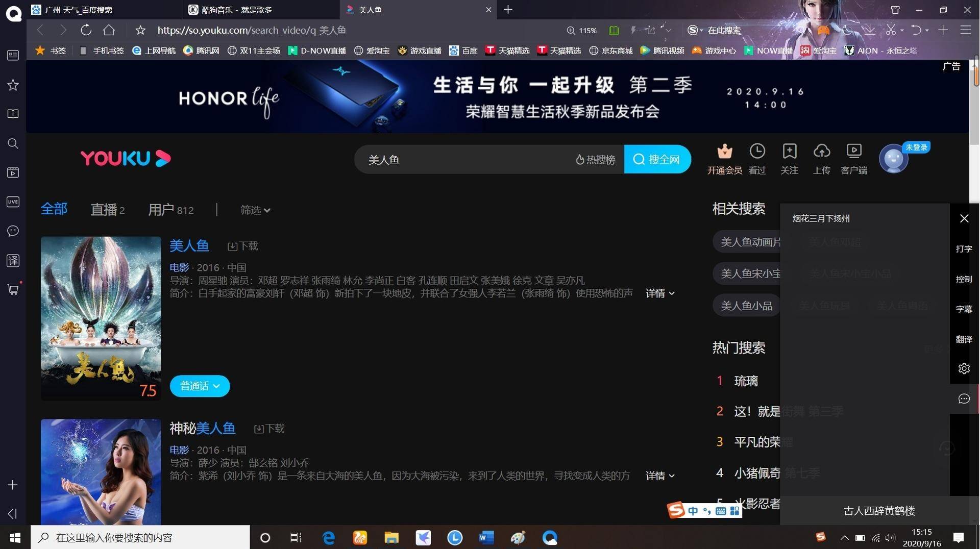Click the 神秘美人鱼 movie title link
The image size is (980, 549).
pyautogui.click(x=202, y=428)
